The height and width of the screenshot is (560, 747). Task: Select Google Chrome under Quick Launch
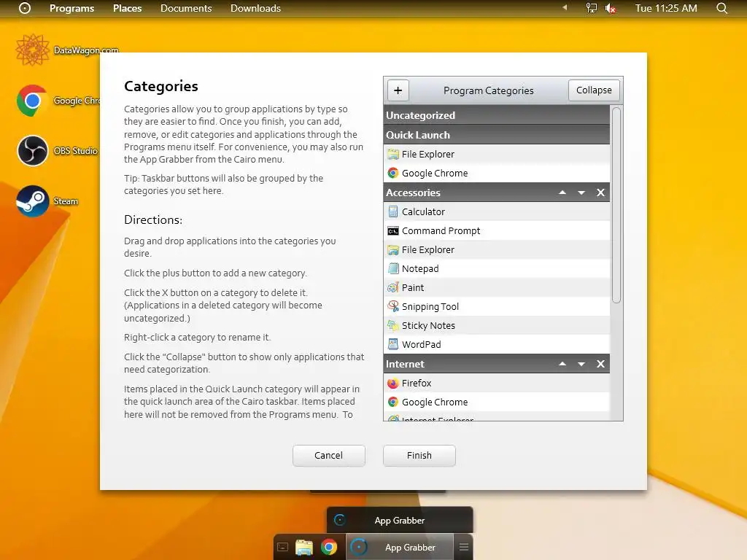[496, 173]
